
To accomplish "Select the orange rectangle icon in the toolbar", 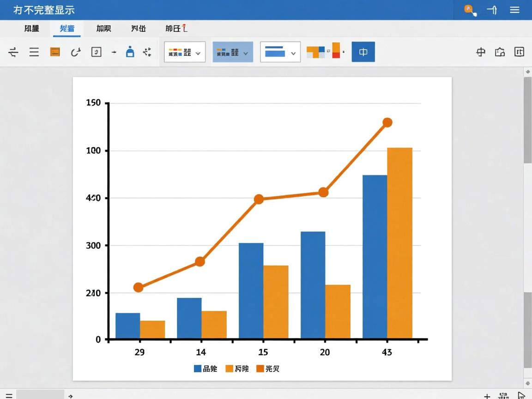I will tap(55, 52).
